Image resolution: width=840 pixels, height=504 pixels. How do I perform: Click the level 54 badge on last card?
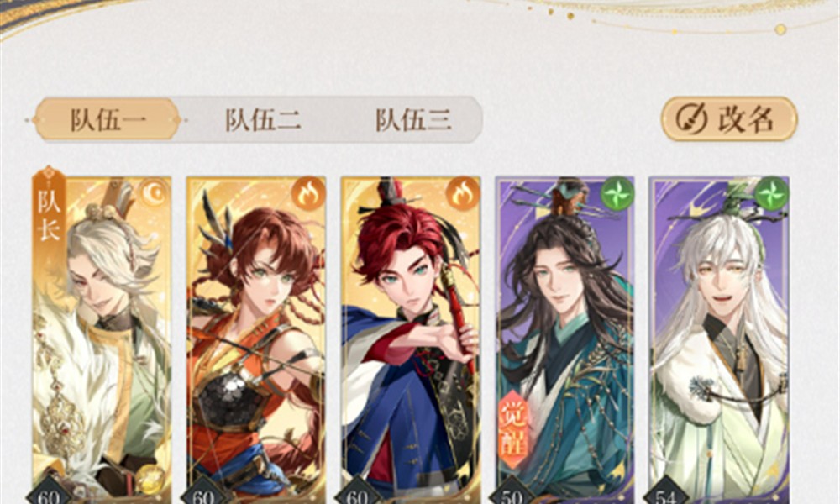pos(666,493)
